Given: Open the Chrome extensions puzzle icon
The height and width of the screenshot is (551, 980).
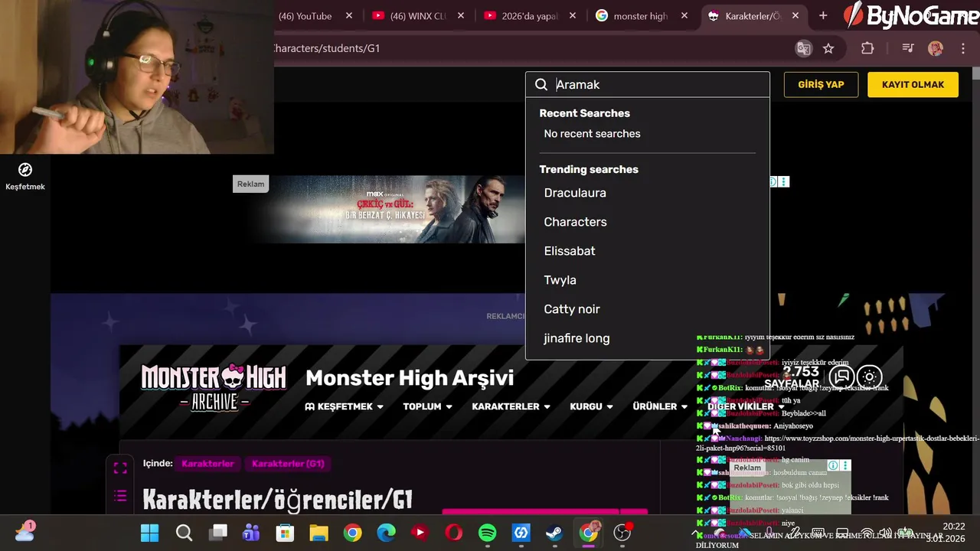Looking at the screenshot, I should tap(867, 48).
